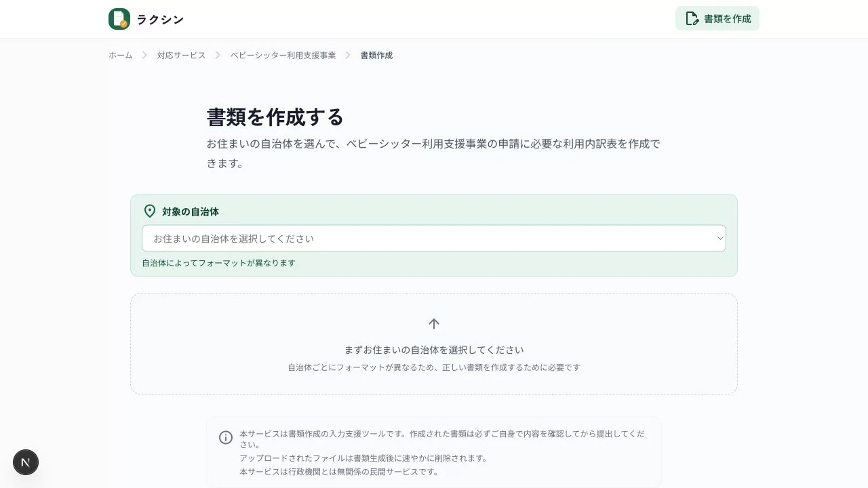The height and width of the screenshot is (488, 868).
Task: Click the current 書類作成 breadcrumb item
Action: pyautogui.click(x=376, y=56)
